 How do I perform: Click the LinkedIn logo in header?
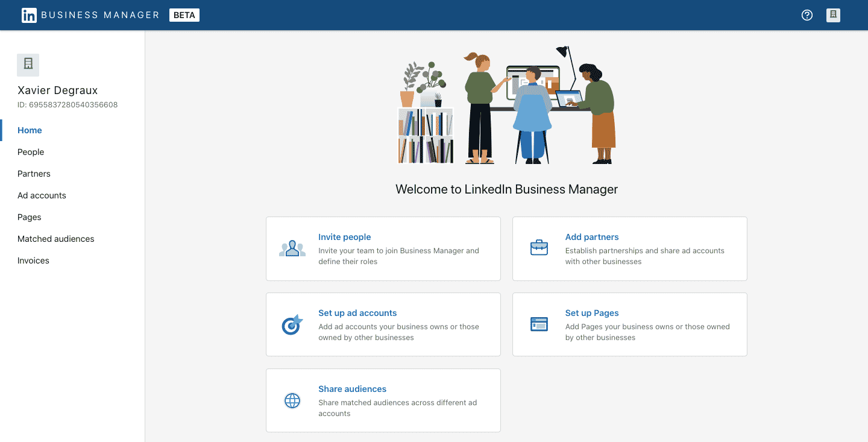[x=29, y=15]
